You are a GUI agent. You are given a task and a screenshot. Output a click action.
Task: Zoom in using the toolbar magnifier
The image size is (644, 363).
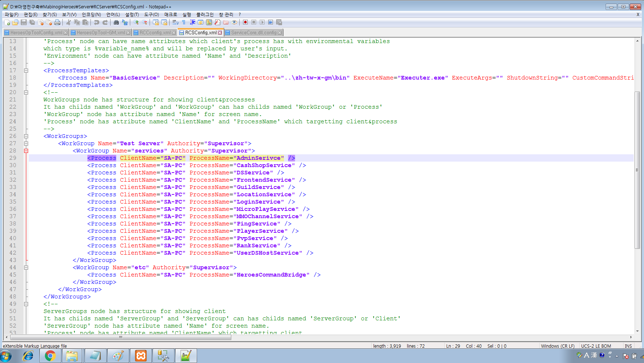click(x=136, y=23)
